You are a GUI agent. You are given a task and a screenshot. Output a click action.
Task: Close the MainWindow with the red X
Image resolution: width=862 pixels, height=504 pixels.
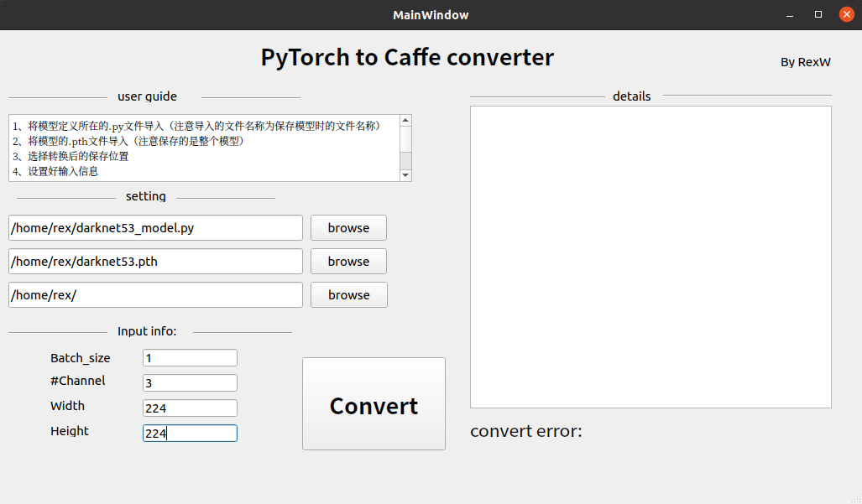point(847,14)
